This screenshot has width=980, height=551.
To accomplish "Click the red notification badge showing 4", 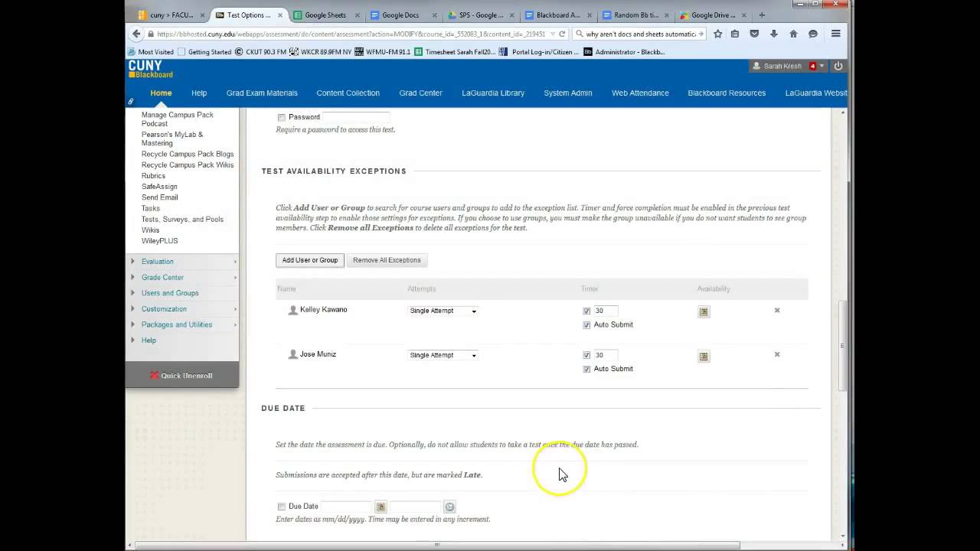I will point(813,66).
